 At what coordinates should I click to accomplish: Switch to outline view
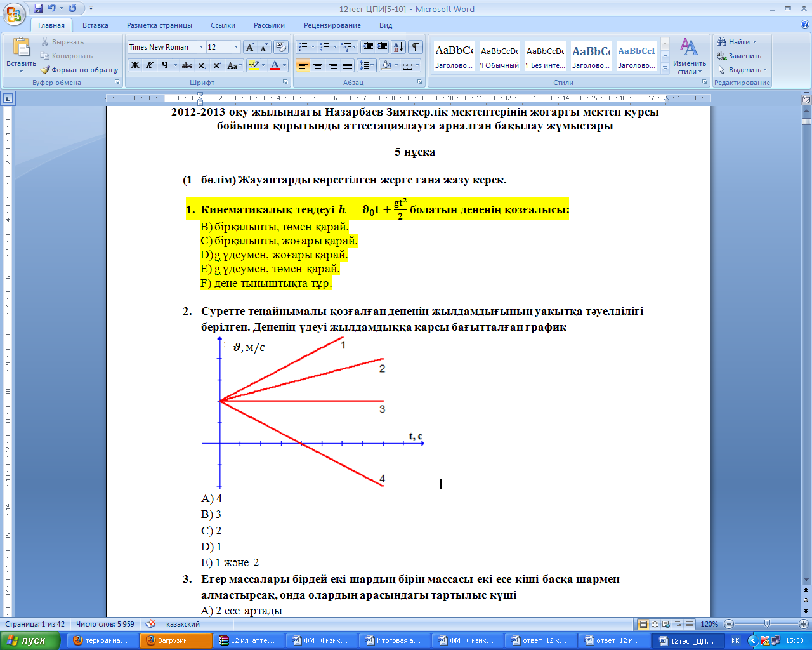pos(678,624)
